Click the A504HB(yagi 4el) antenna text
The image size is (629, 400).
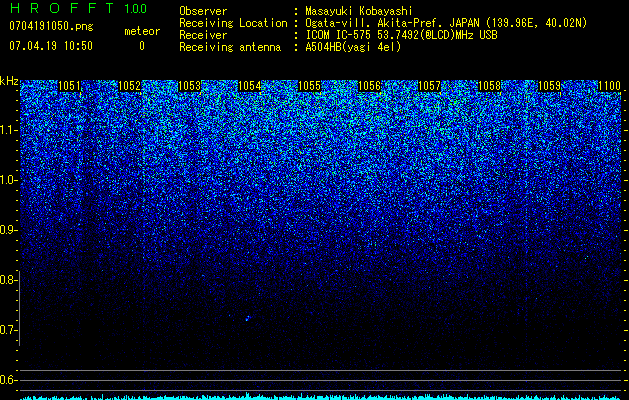(353, 47)
